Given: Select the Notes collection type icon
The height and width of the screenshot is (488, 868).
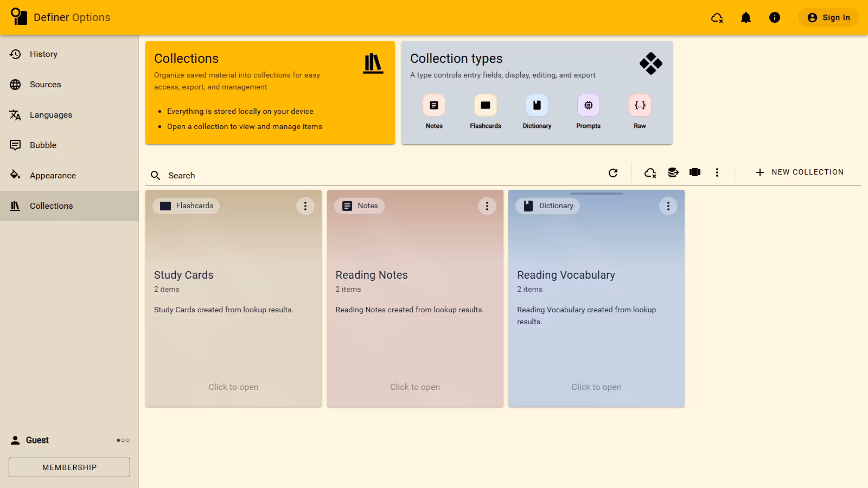Looking at the screenshot, I should (x=434, y=105).
